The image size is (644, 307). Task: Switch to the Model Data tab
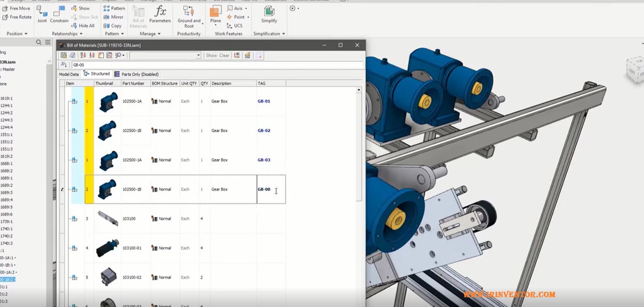coord(69,74)
